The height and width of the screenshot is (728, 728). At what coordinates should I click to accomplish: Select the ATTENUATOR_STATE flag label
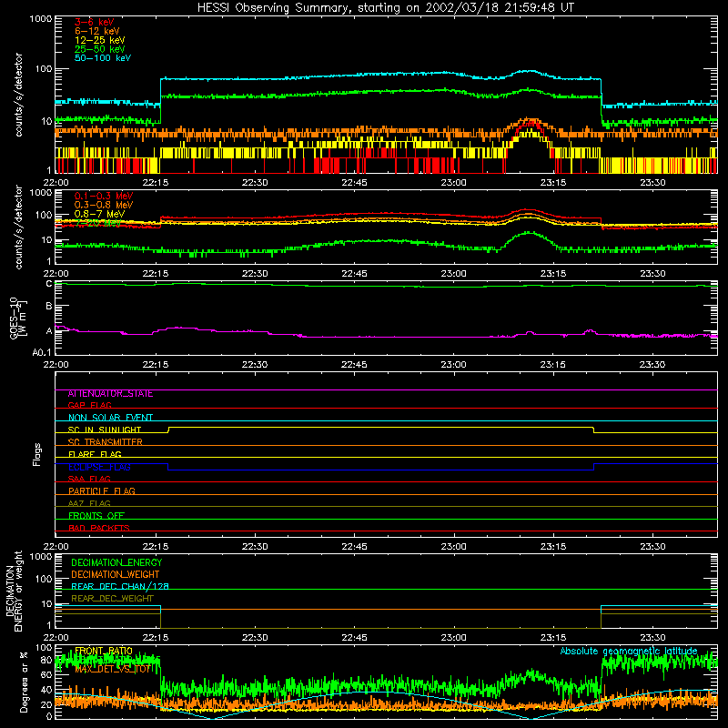110,394
